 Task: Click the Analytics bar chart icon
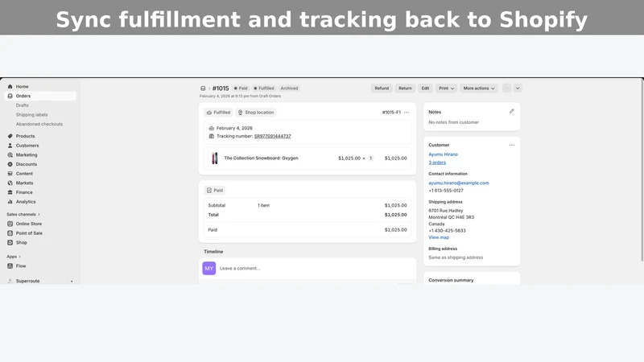point(10,202)
